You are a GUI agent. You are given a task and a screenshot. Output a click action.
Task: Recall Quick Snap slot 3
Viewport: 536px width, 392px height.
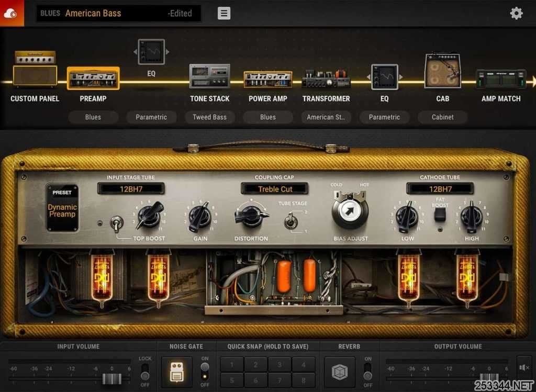280,365
